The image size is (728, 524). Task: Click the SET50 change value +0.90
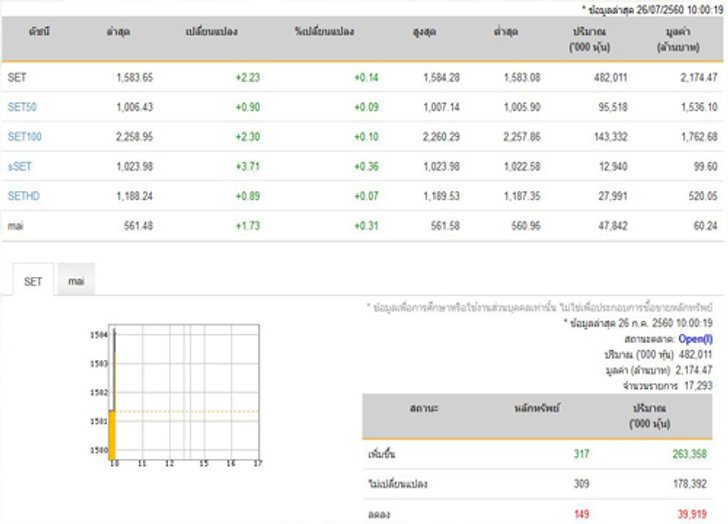[x=248, y=107]
